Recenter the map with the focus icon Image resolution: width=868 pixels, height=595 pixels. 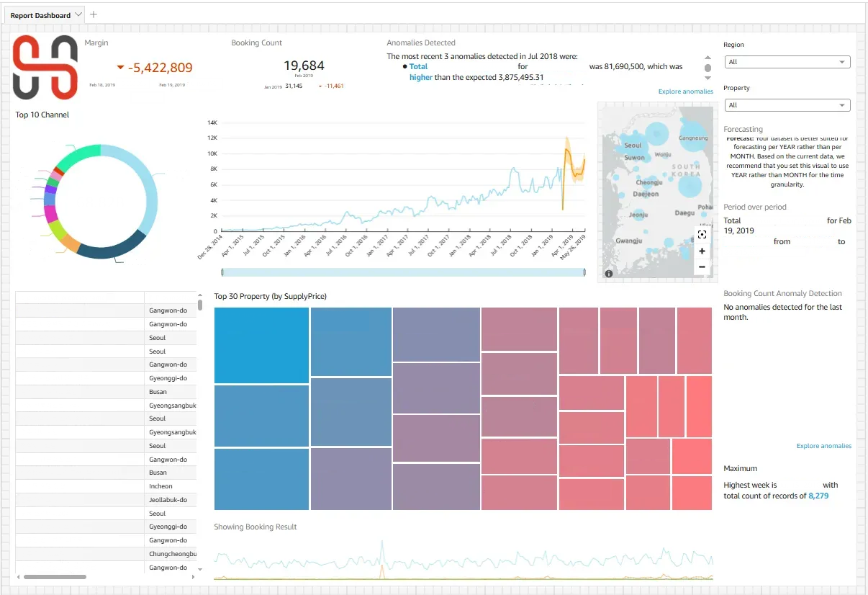tap(702, 235)
